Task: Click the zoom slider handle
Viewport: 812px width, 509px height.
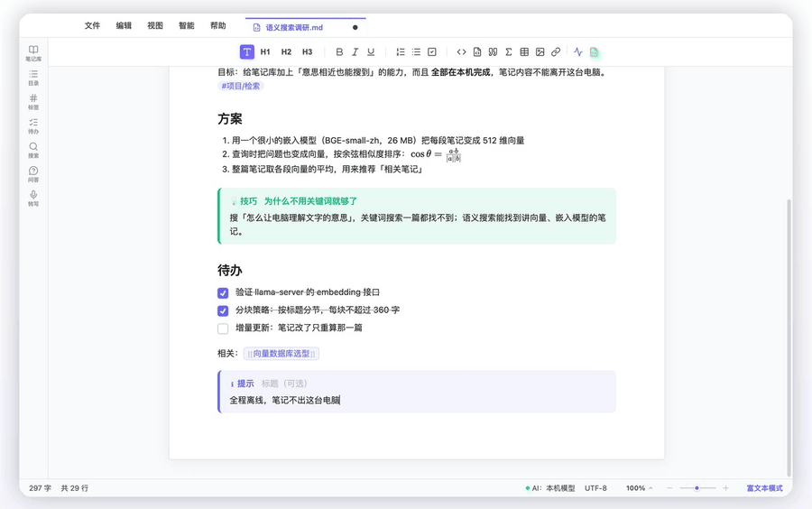Action: tap(697, 487)
